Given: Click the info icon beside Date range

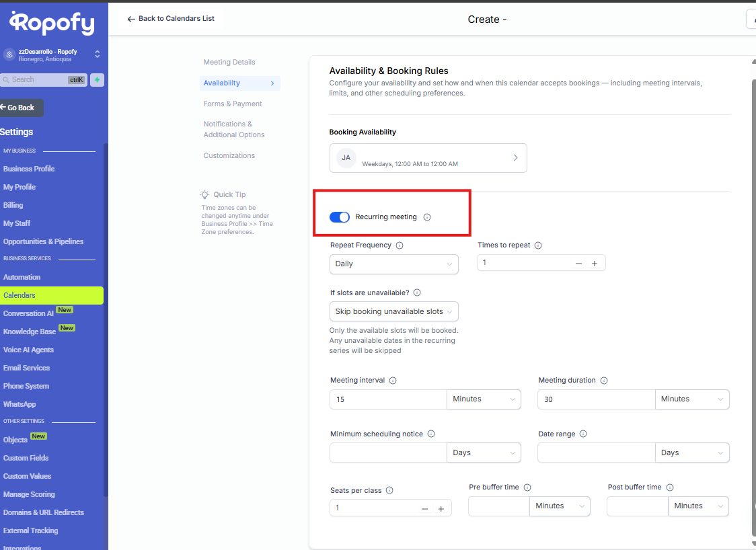Looking at the screenshot, I should (583, 434).
